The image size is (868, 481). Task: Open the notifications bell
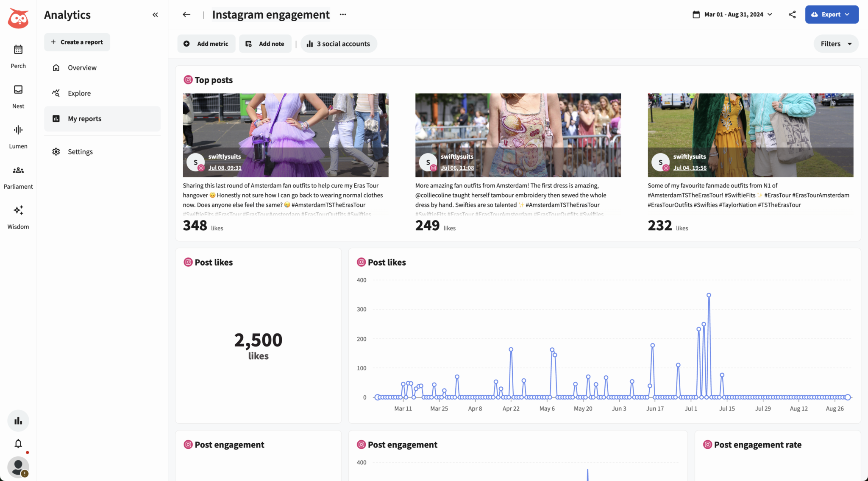[x=18, y=444]
